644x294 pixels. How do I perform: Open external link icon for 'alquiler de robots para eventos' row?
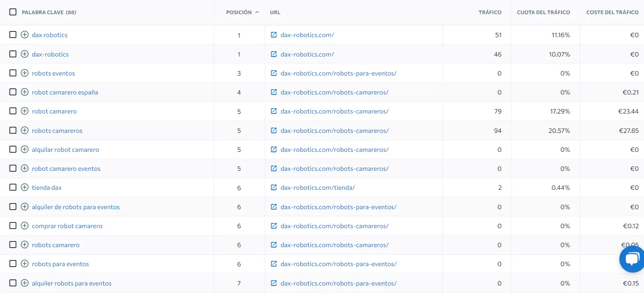click(x=274, y=207)
